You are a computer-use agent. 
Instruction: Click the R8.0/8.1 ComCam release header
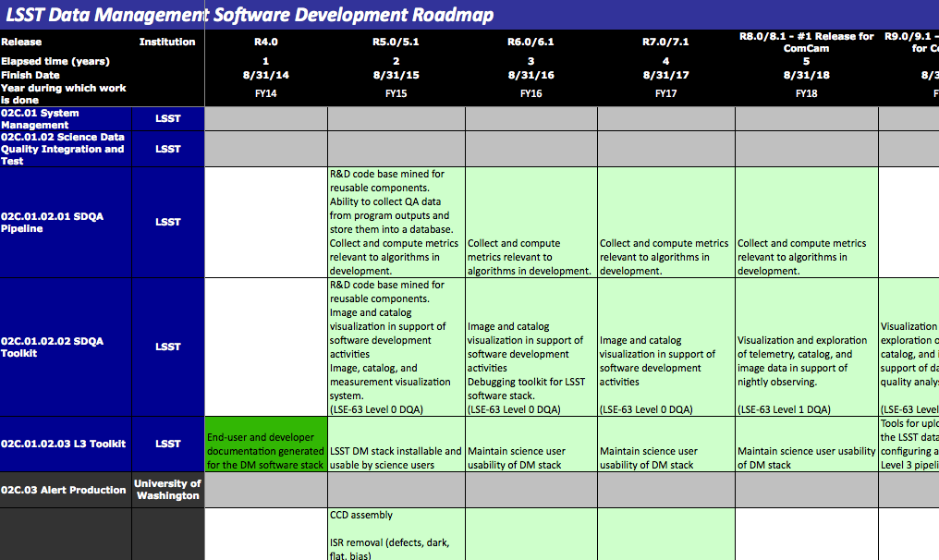coord(806,43)
